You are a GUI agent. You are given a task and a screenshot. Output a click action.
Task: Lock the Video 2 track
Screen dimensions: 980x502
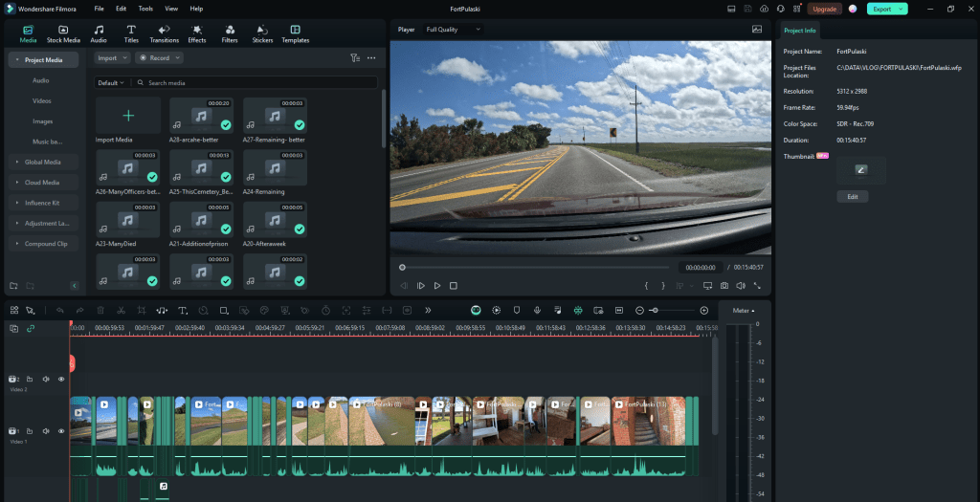[30, 379]
